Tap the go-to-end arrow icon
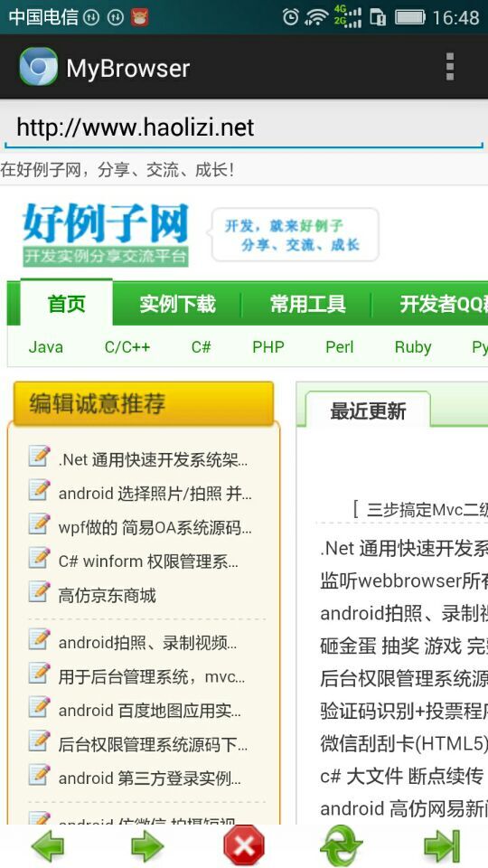Viewport: 488px width, 868px height. (442, 846)
